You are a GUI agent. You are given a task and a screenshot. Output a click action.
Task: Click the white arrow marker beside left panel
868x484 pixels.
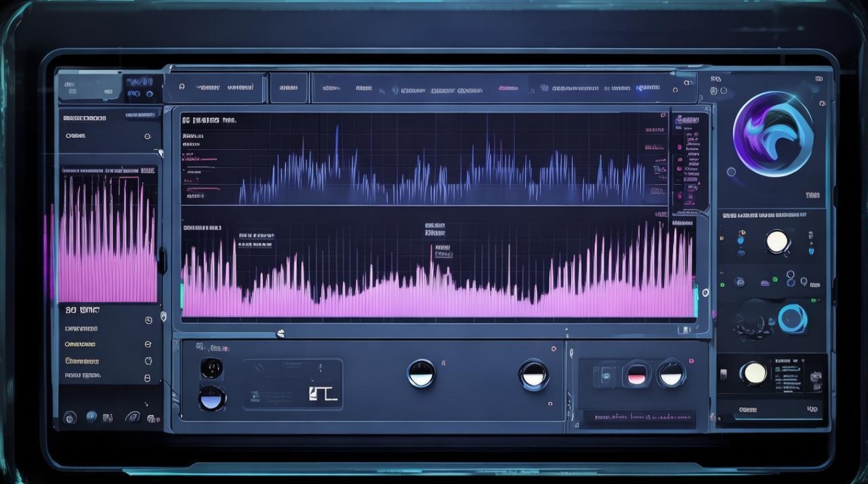coord(160,153)
